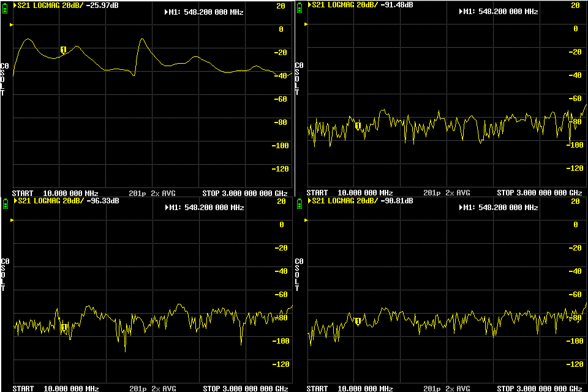This screenshot has height=392, width=588.
Task: Click the yellow reference-level triangle in the top-left panel
Action: (11, 25)
